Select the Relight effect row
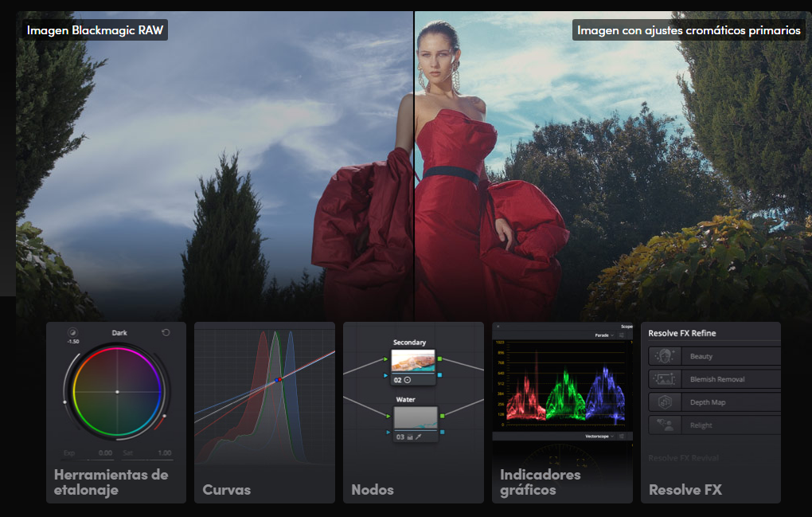 [x=715, y=425]
